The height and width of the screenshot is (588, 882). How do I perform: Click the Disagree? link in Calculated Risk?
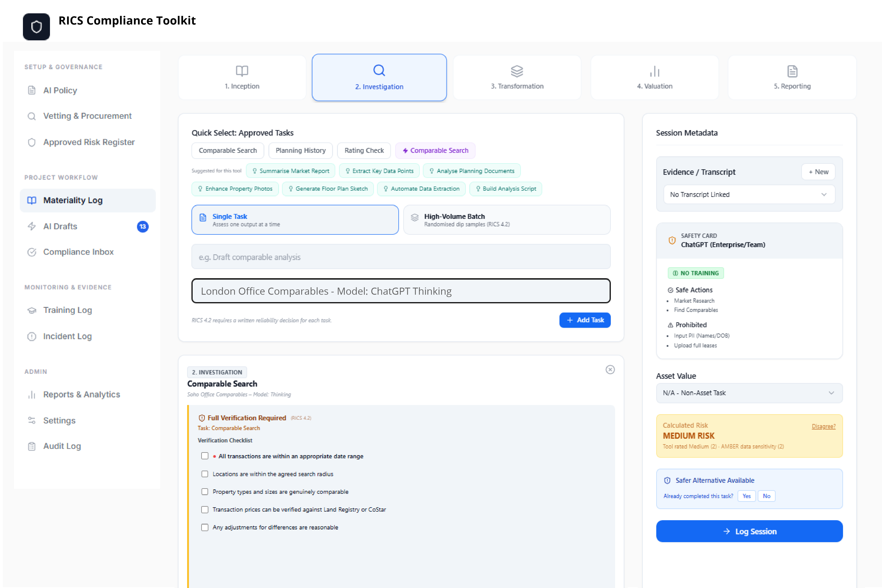[823, 426]
